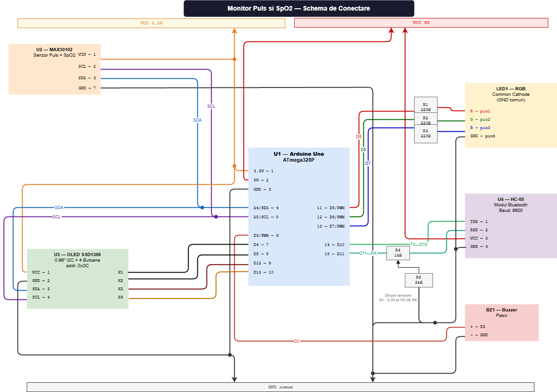Screen dimensions: 557x392
Task: Click Arduino pin 'A5/SCL — 5'
Action: pyautogui.click(x=266, y=217)
